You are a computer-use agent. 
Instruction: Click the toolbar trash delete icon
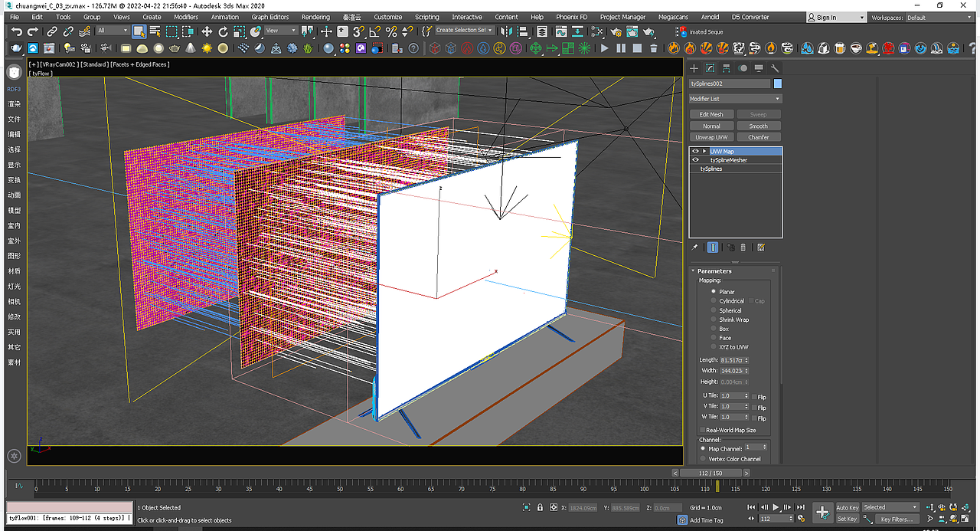click(653, 48)
